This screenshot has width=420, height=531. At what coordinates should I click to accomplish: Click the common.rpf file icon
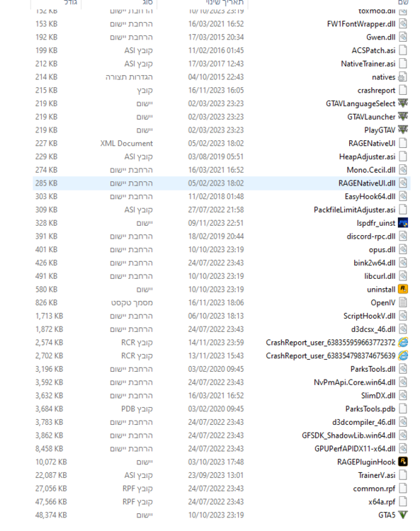[x=403, y=489]
